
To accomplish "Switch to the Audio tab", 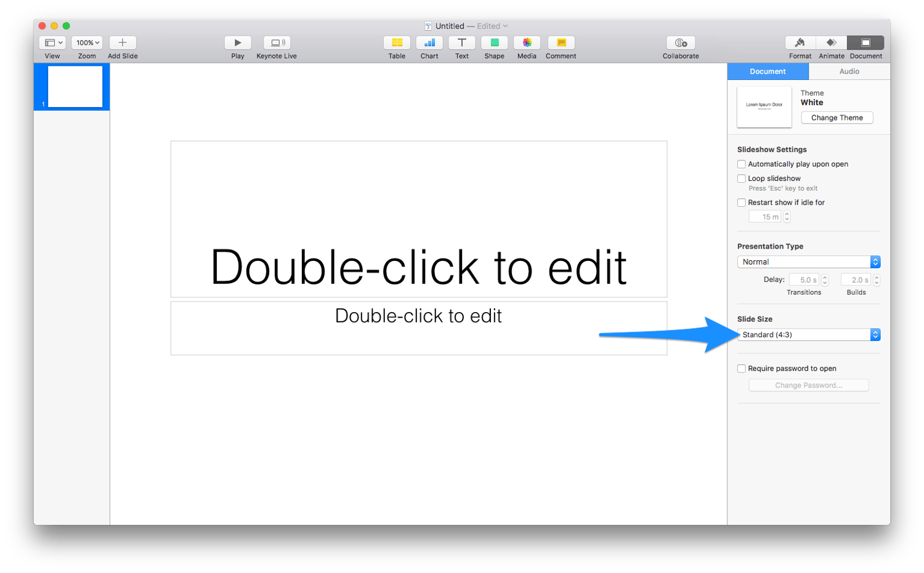I will [x=849, y=71].
